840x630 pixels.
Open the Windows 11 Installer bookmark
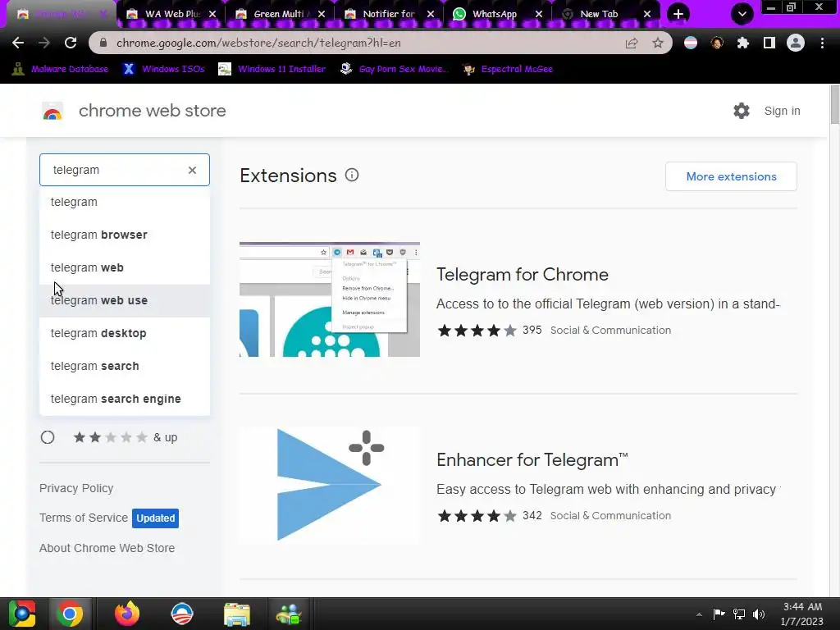(272, 69)
